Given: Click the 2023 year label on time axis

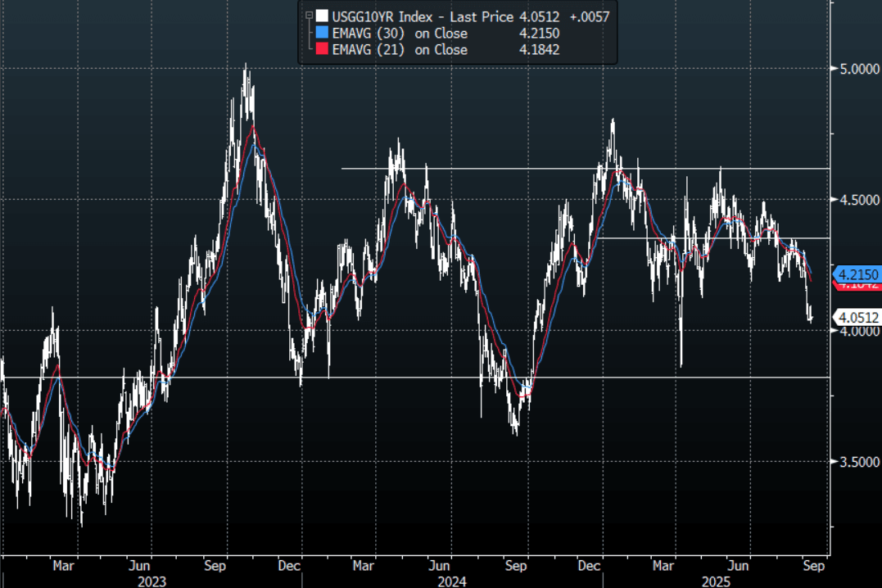Looking at the screenshot, I should tap(152, 581).
